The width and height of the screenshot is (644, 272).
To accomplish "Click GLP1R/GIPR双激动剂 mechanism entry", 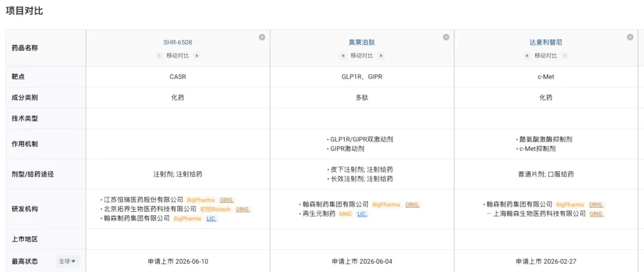I will click(362, 140).
